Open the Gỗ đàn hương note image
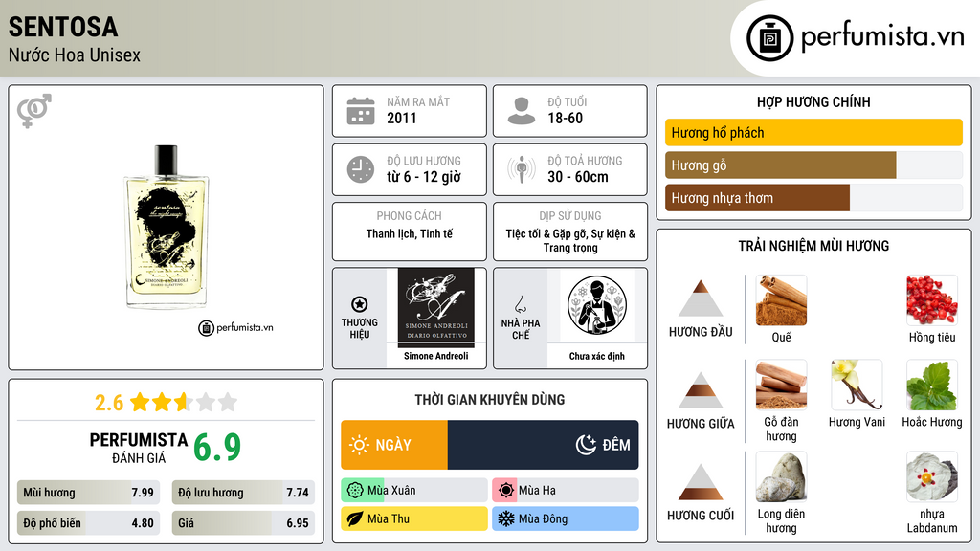This screenshot has height=551, width=980. click(781, 385)
